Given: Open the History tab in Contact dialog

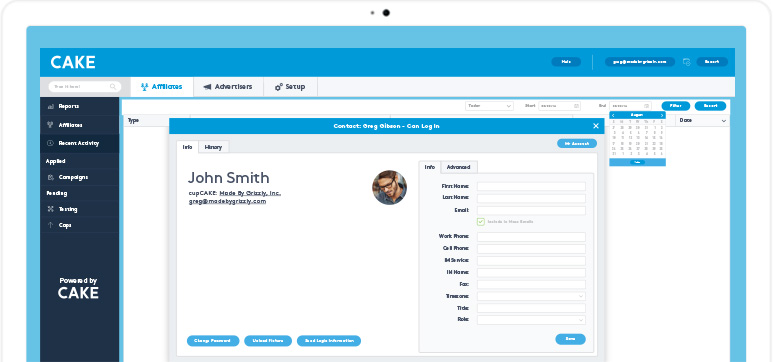Looking at the screenshot, I should point(213,147).
